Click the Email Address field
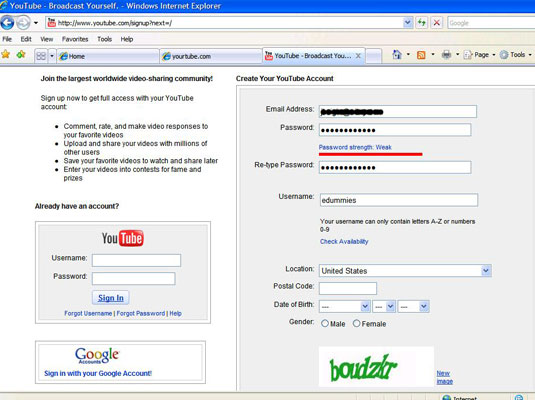The width and height of the screenshot is (535, 400). [398, 112]
